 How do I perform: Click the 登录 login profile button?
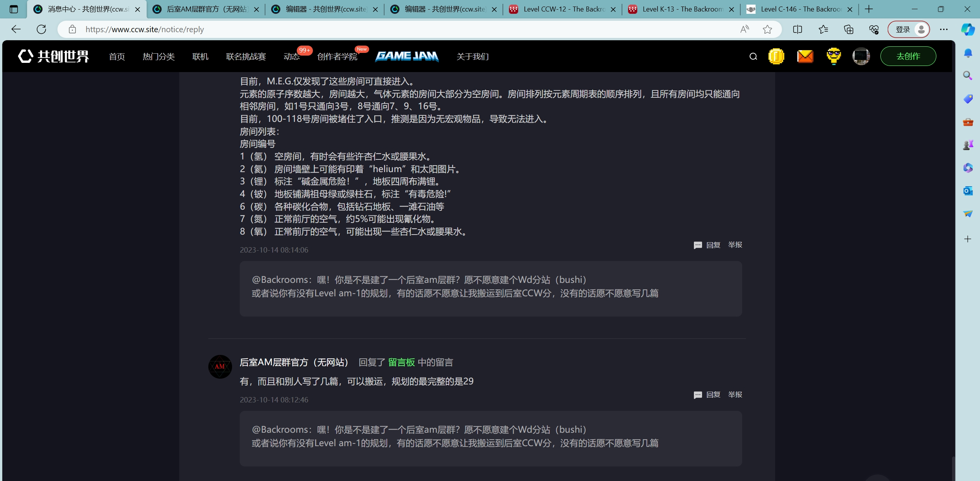click(908, 29)
